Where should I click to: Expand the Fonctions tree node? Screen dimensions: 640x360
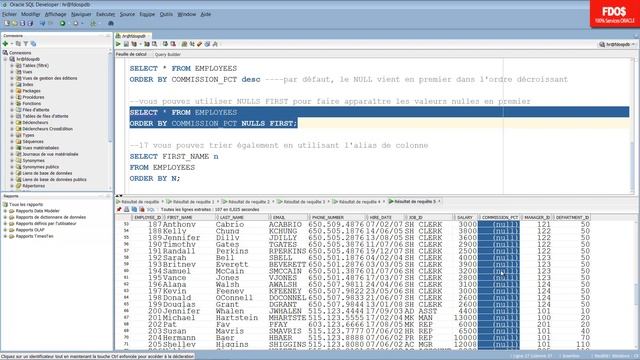[12, 103]
